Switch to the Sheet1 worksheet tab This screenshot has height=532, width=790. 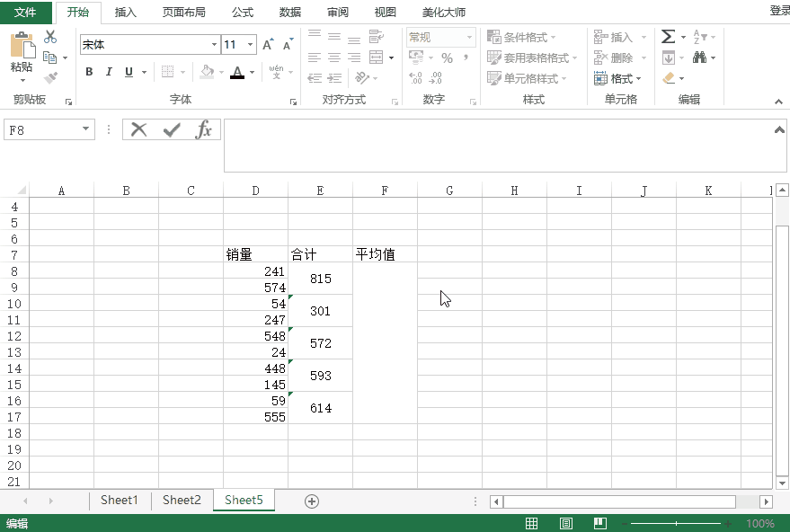pos(120,500)
